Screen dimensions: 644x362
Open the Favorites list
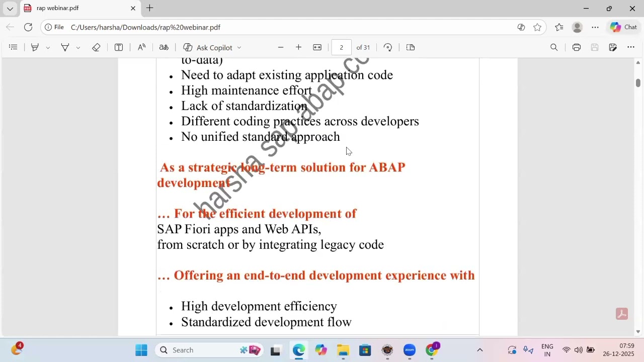pos(559,27)
